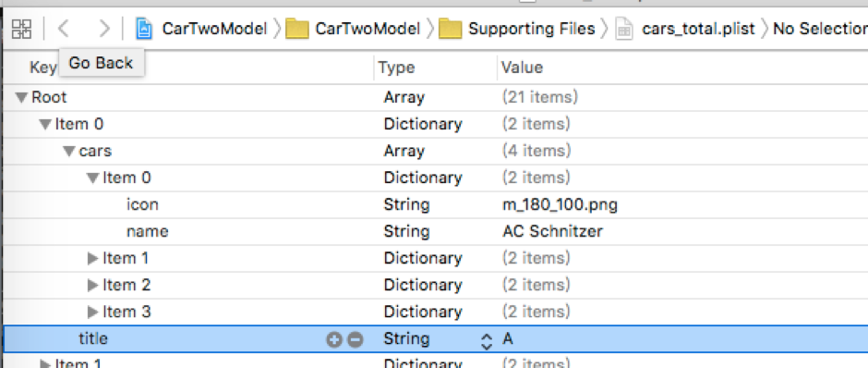The height and width of the screenshot is (368, 868).
Task: Collapse the Root array
Action: tap(21, 98)
